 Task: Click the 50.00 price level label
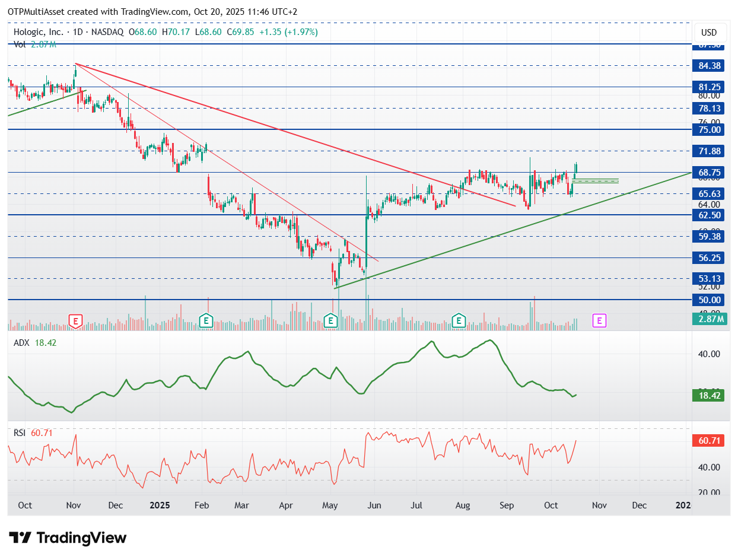[x=709, y=300]
